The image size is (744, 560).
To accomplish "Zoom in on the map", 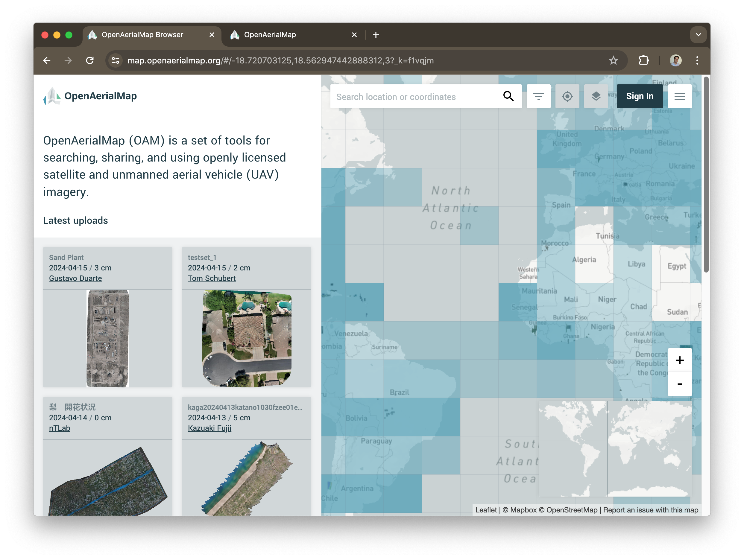I will click(x=679, y=360).
